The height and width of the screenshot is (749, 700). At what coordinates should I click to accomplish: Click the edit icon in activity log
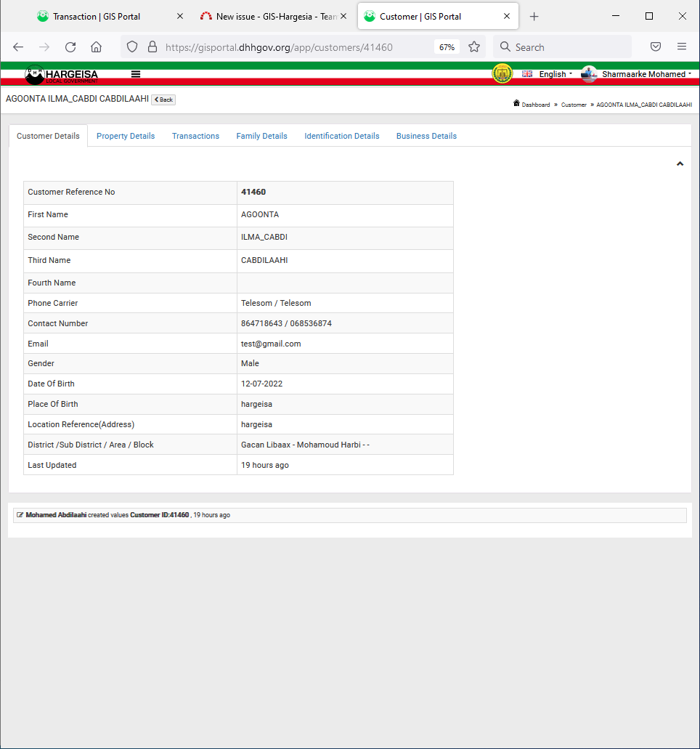20,515
